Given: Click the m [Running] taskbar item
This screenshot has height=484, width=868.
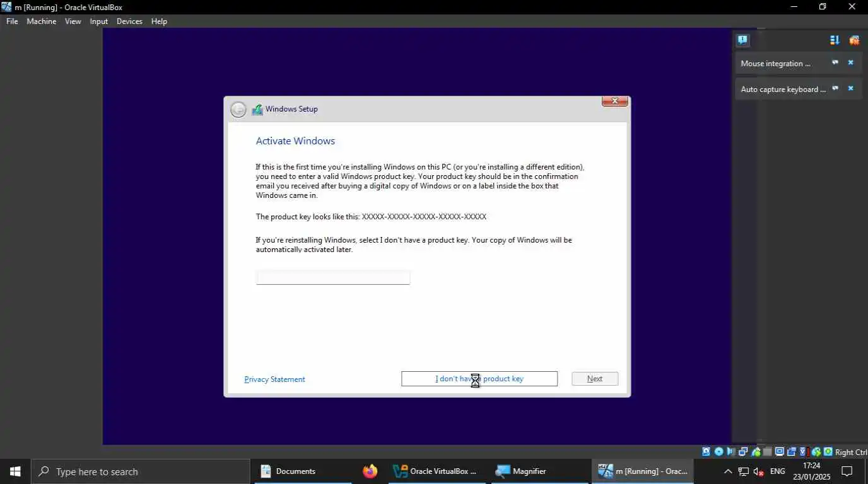Looking at the screenshot, I should pos(642,471).
